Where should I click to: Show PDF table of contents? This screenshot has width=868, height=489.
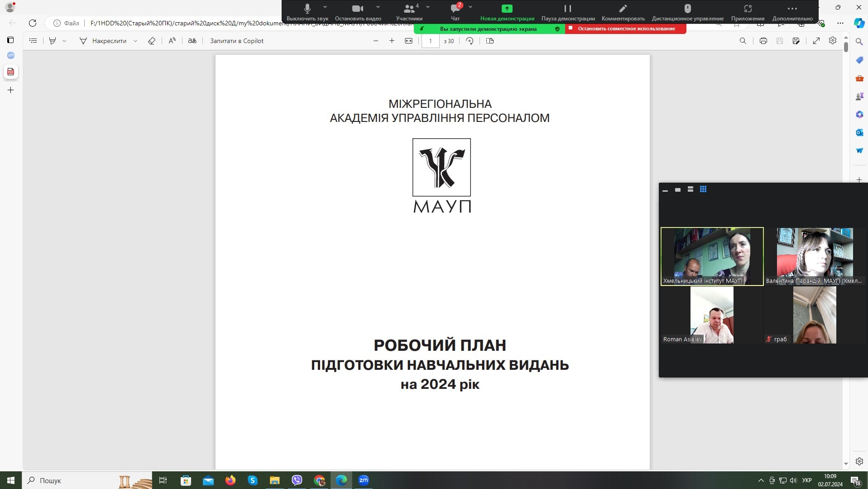pyautogui.click(x=33, y=41)
